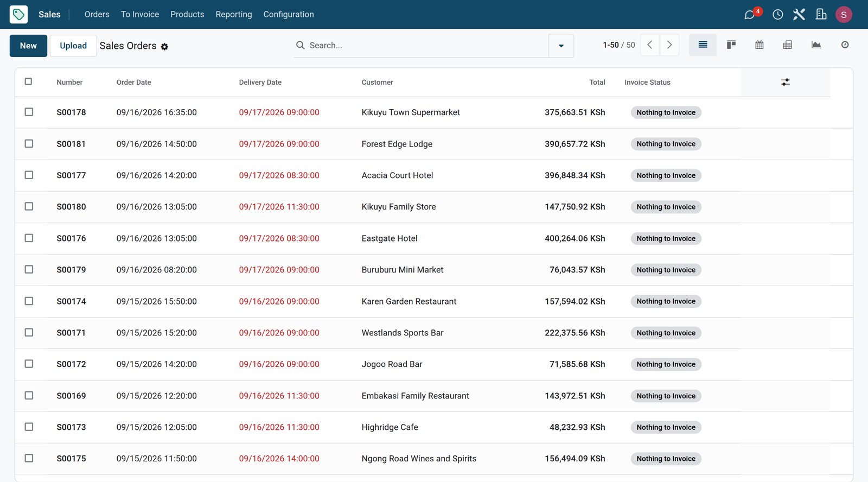Viewport: 868px width, 482px height.
Task: Switch to kanban view
Action: (731, 45)
